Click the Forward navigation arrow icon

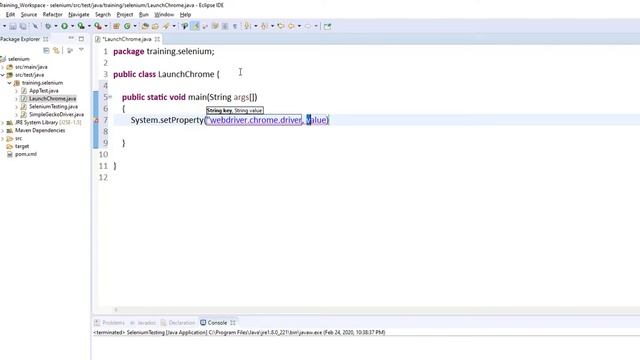coord(308,26)
